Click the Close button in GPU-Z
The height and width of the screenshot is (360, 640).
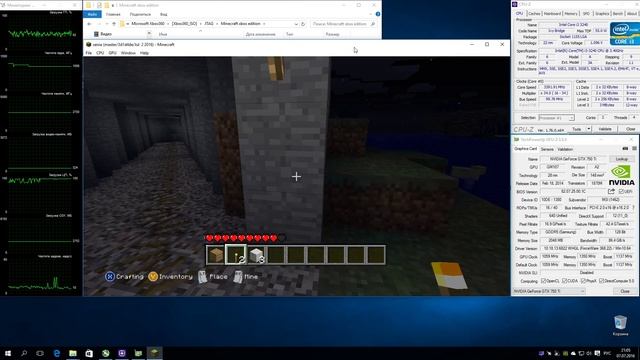(x=625, y=291)
